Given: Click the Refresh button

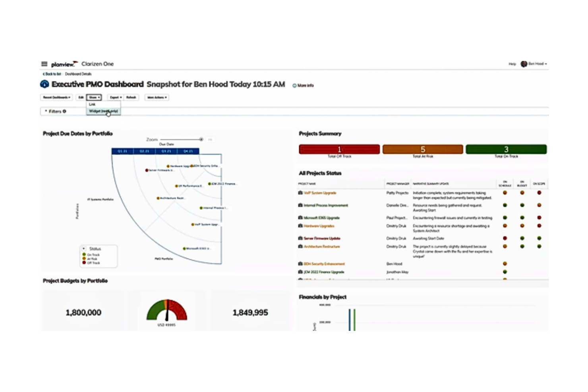Looking at the screenshot, I should 131,97.
